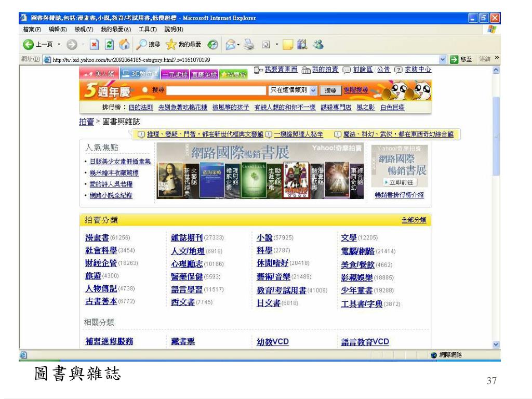Open the 暢銷書排行榜介紹 link

point(400,195)
